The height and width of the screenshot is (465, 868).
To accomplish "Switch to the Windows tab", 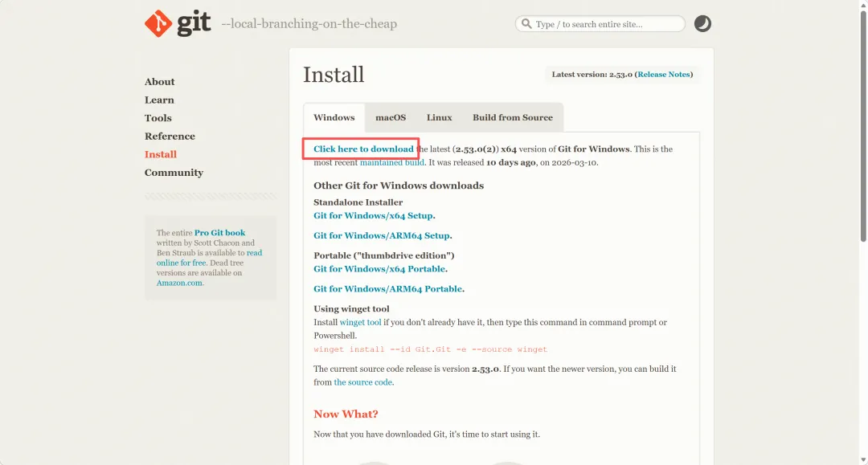I will [x=334, y=117].
